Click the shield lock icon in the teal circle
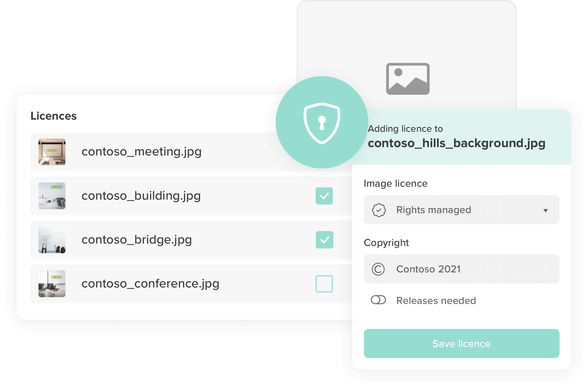588x388 pixels. coord(322,123)
